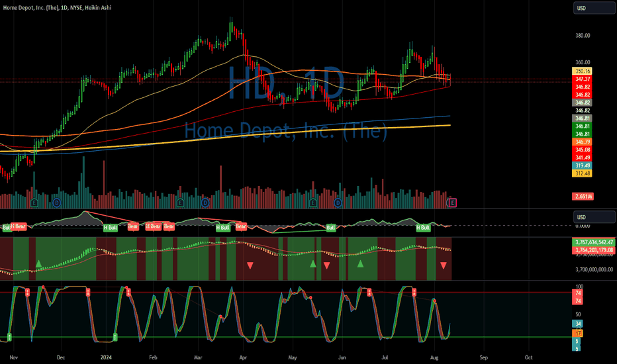Click the teal 319.49 price label
Screen dimensions: 617x364
click(582, 165)
